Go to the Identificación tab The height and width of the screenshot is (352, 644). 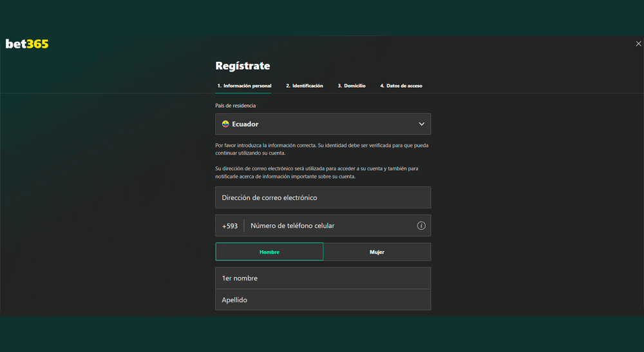305,86
